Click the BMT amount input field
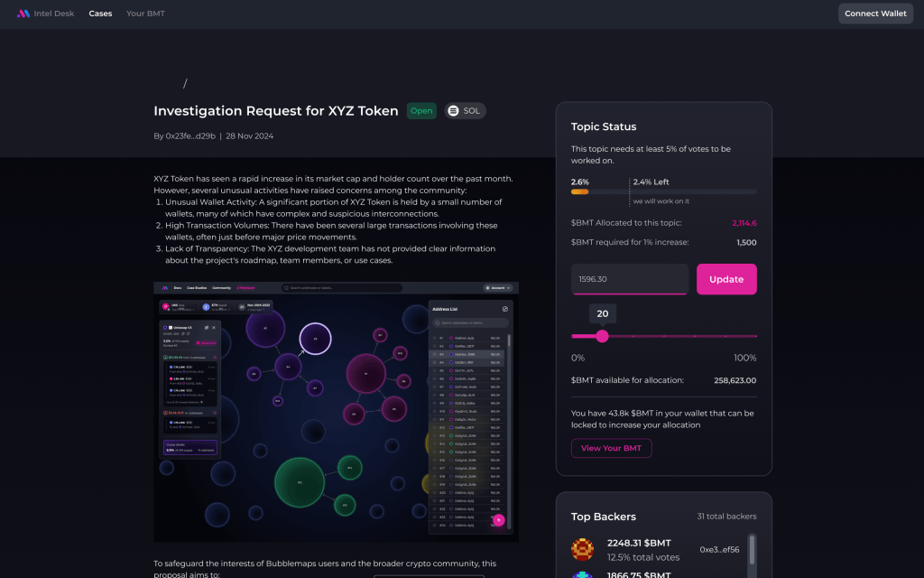924x578 pixels. coord(630,279)
